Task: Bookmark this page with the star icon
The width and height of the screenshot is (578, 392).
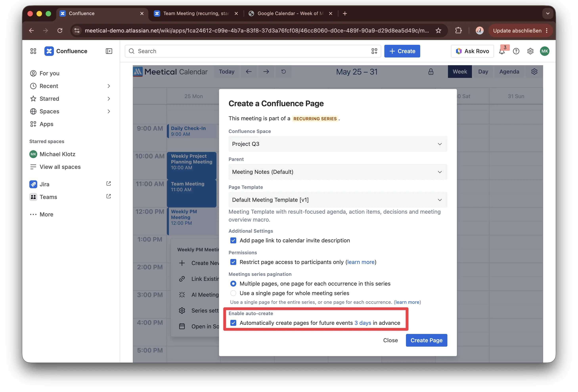Action: point(438,31)
